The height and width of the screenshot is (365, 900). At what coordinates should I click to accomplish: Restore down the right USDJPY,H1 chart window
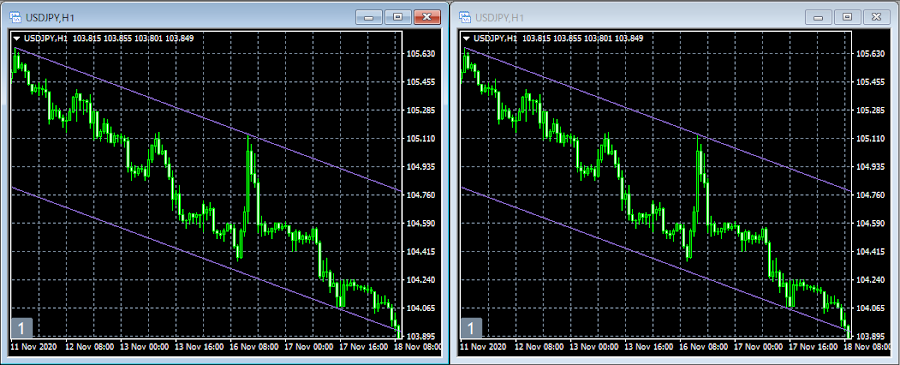847,17
